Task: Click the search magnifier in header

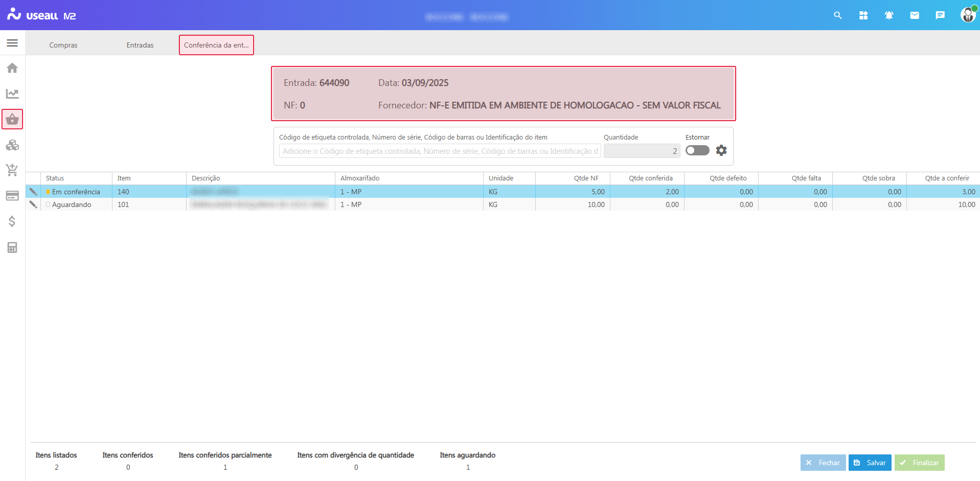Action: click(837, 15)
